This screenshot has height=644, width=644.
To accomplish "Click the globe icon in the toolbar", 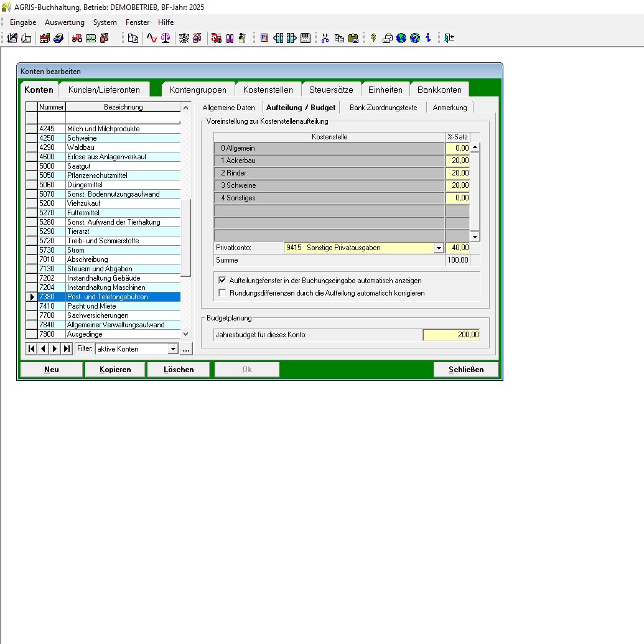I will pos(401,38).
